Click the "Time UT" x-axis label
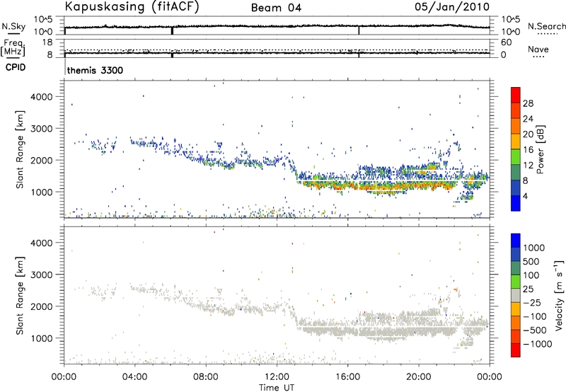The width and height of the screenshot is (566, 392). pos(277,388)
